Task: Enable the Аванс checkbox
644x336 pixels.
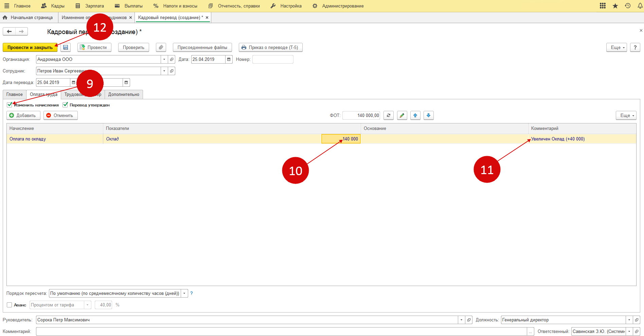Action: tap(10, 305)
